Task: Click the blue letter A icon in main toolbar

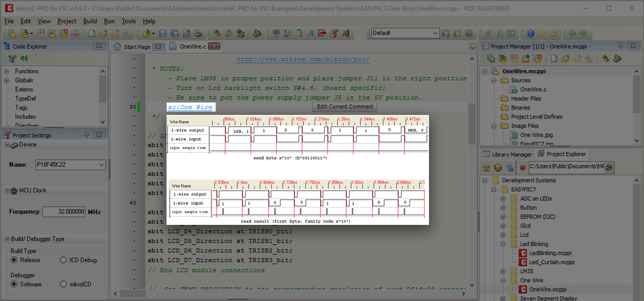Action: coord(311,33)
